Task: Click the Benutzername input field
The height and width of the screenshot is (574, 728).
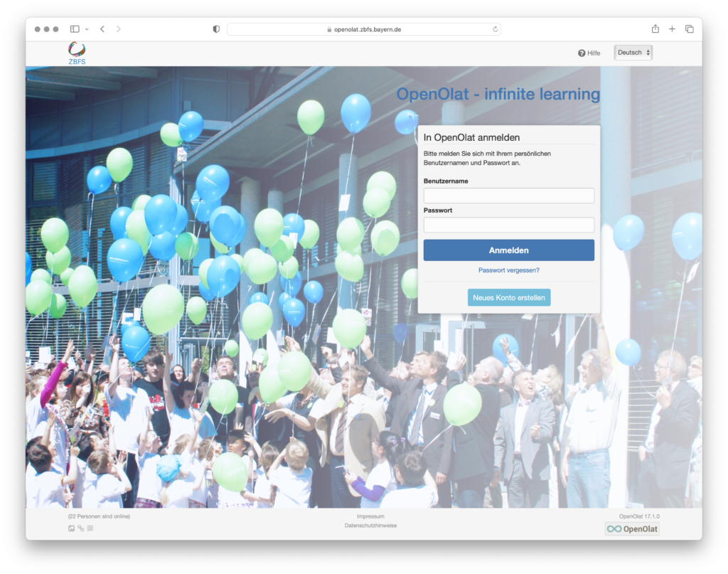Action: (x=508, y=196)
